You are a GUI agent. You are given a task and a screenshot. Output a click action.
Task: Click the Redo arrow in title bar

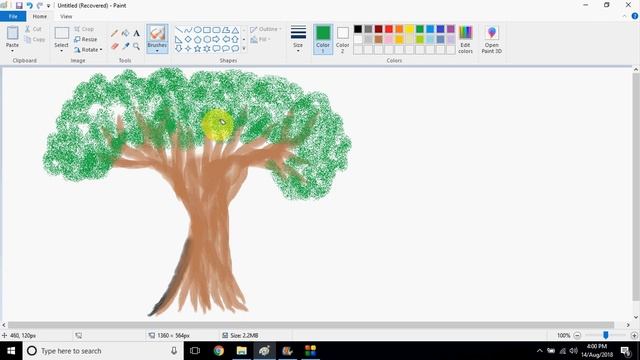(40, 6)
